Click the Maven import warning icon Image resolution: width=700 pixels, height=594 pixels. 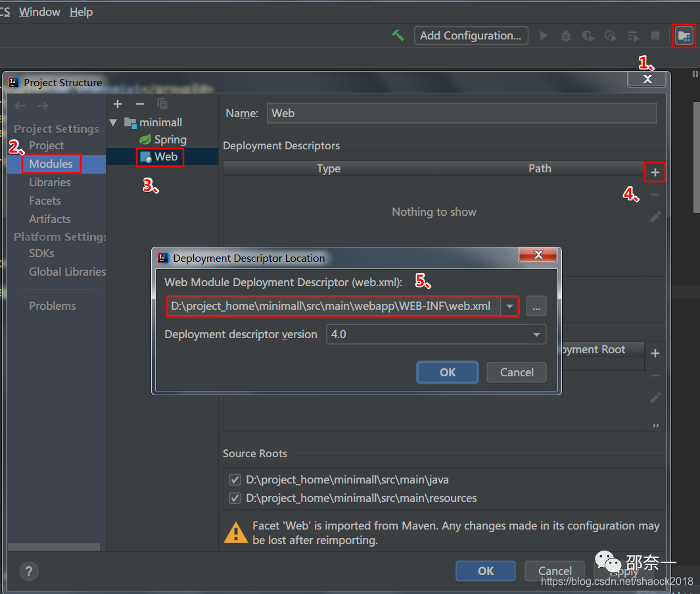coord(236,532)
